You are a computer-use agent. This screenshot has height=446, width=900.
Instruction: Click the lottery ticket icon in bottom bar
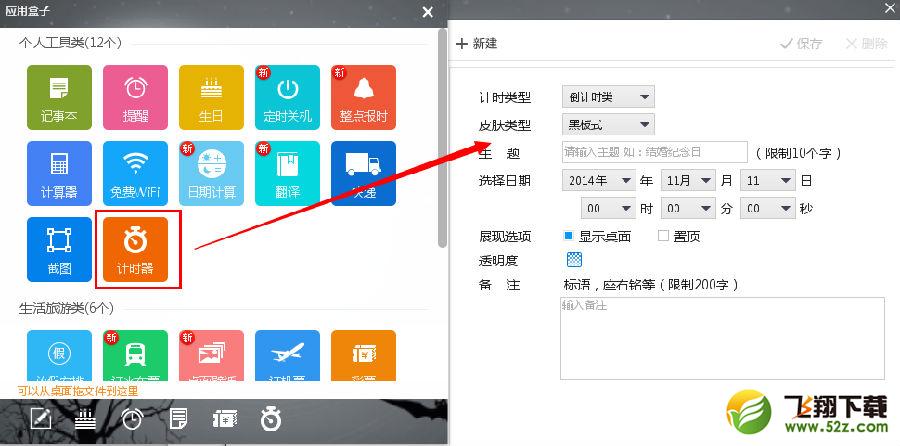(225, 420)
